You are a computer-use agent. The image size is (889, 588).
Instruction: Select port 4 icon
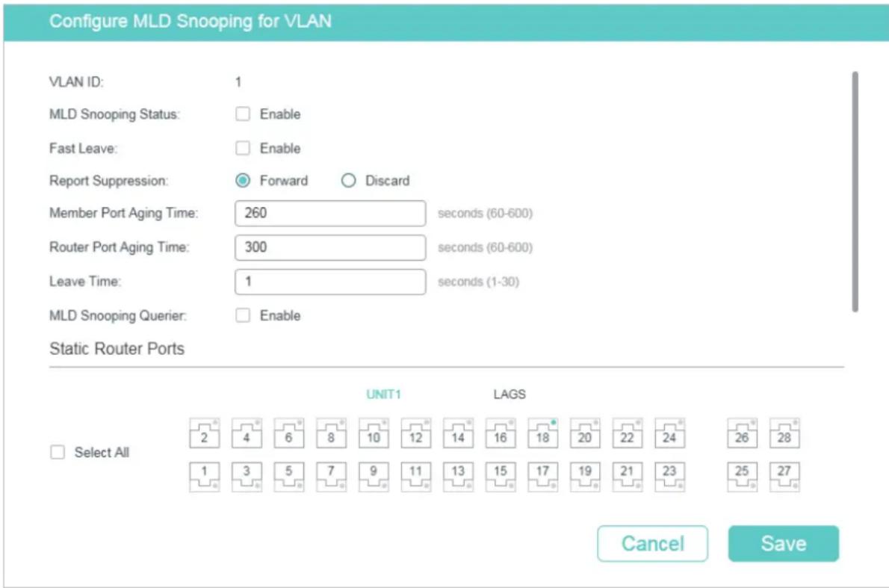point(247,433)
